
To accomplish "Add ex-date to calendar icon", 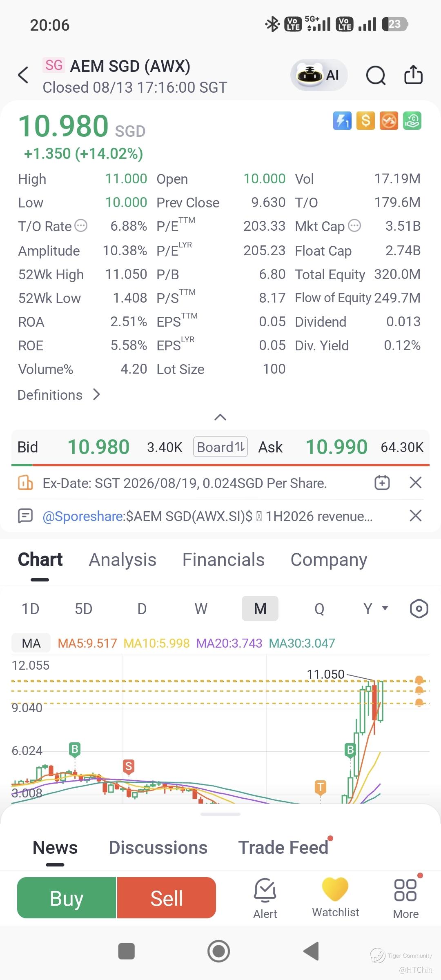I will click(x=382, y=483).
